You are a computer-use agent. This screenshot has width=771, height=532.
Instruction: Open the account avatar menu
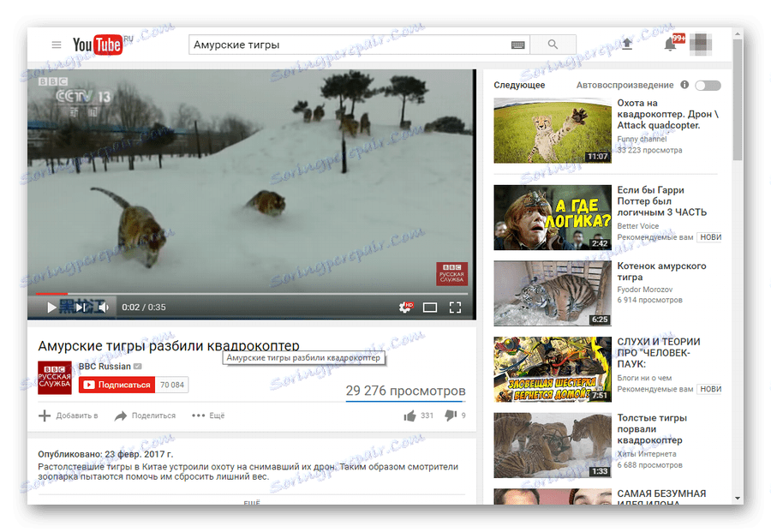point(700,45)
